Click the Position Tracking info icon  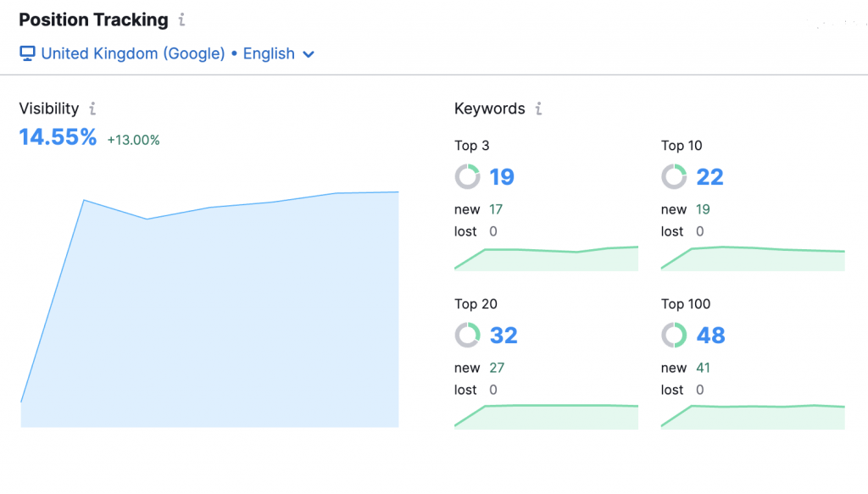[x=183, y=19]
